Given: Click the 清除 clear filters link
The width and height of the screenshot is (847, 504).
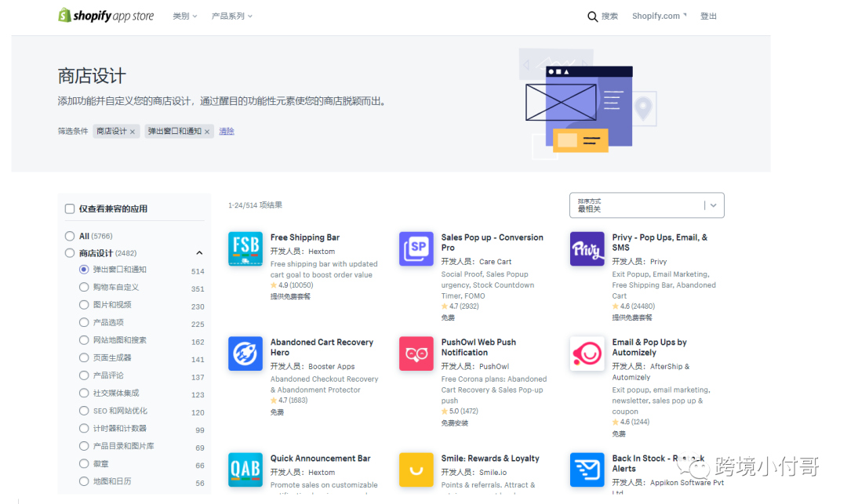Looking at the screenshot, I should (227, 131).
